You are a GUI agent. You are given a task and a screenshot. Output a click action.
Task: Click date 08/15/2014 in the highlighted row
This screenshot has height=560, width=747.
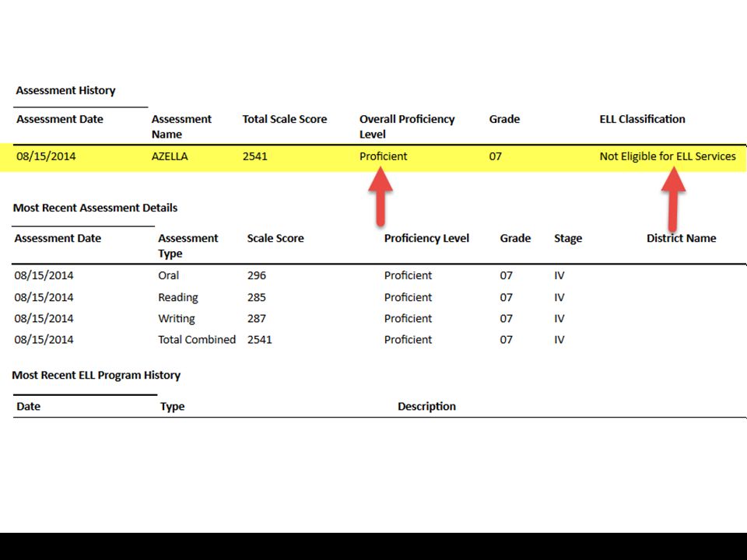point(46,156)
